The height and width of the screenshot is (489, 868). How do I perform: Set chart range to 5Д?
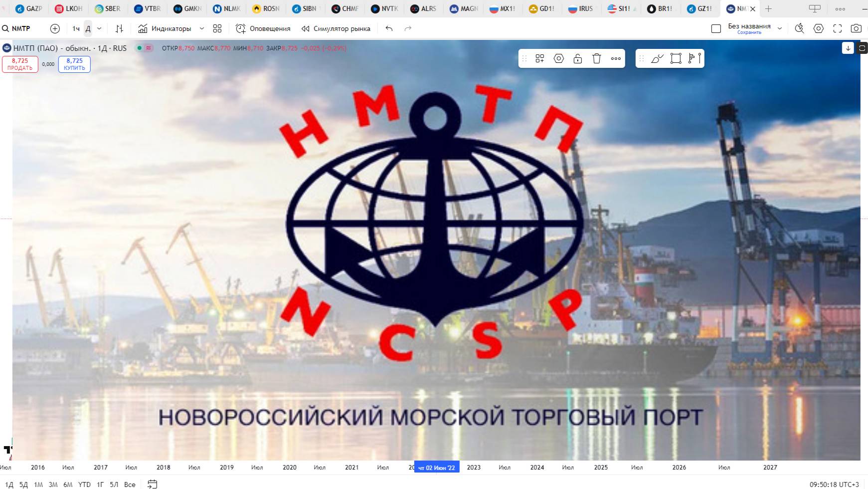click(x=23, y=484)
